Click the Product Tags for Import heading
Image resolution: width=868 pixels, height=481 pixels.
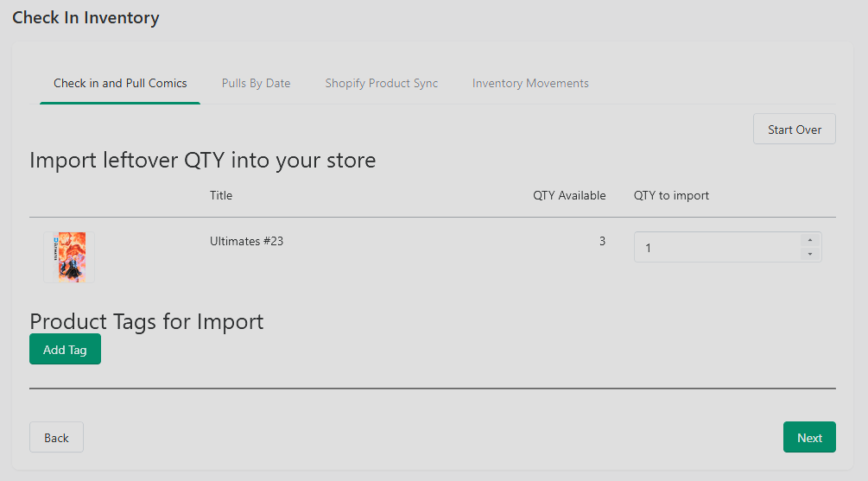(x=147, y=321)
